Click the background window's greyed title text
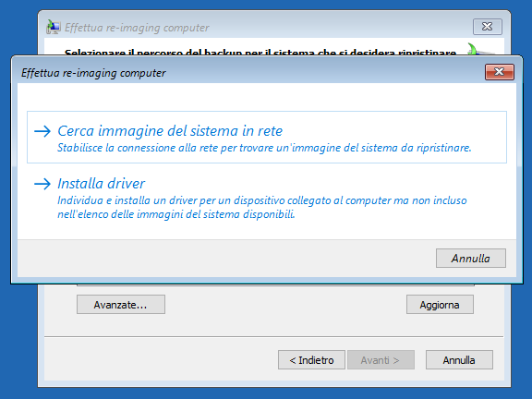532x399 pixels. (x=137, y=28)
